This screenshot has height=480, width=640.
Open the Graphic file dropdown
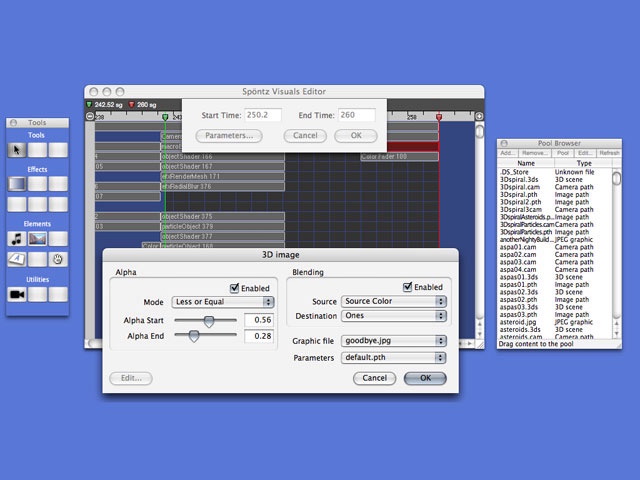coord(393,340)
